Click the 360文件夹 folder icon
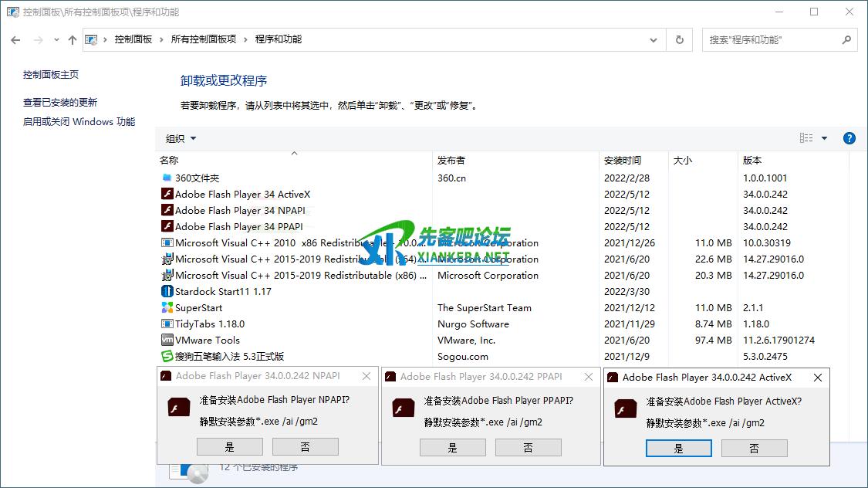This screenshot has height=488, width=868. click(x=167, y=178)
